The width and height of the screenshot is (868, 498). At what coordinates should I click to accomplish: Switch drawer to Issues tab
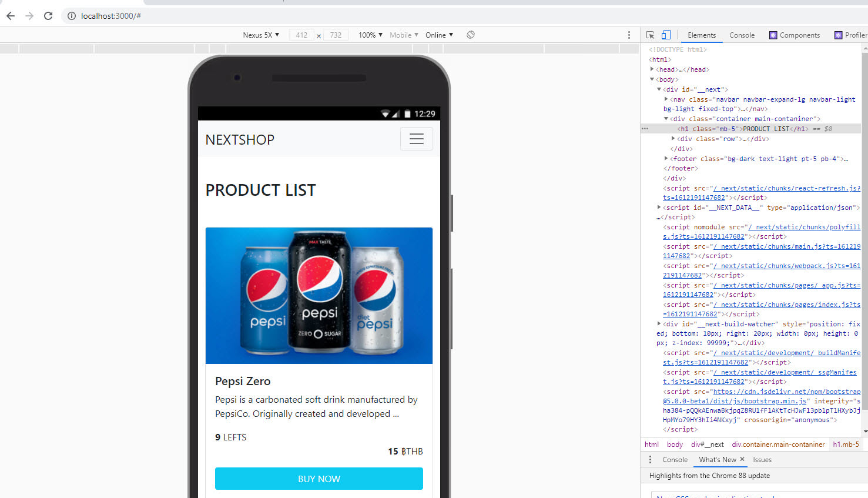pyautogui.click(x=762, y=460)
